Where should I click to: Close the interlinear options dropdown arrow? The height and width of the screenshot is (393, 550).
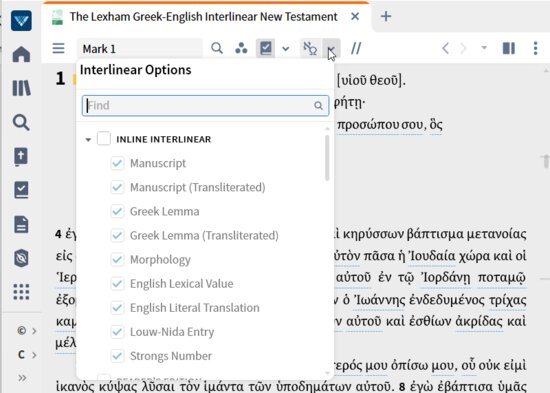coord(331,48)
